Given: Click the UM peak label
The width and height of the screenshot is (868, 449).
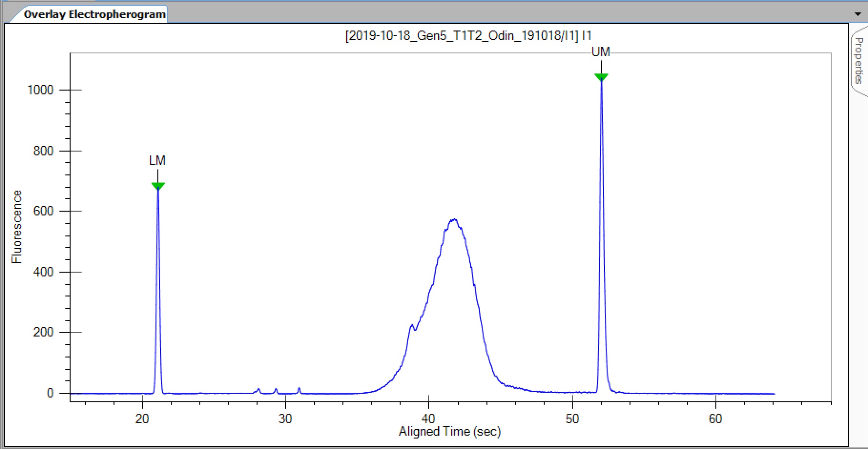Looking at the screenshot, I should [x=601, y=52].
